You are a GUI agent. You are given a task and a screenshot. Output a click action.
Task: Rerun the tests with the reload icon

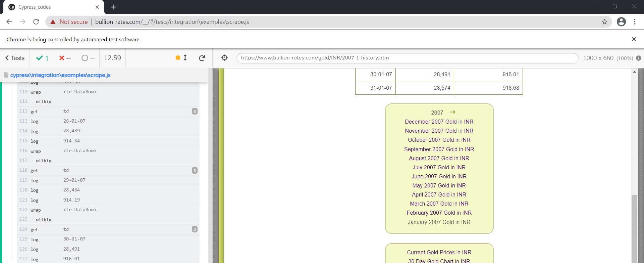pos(202,58)
